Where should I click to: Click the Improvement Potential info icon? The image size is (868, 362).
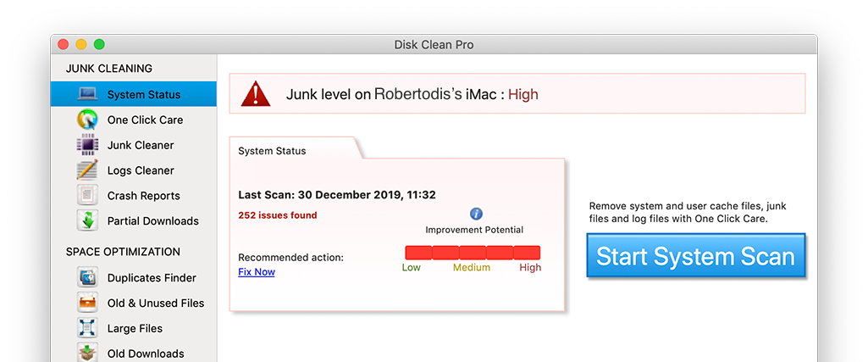click(x=476, y=214)
